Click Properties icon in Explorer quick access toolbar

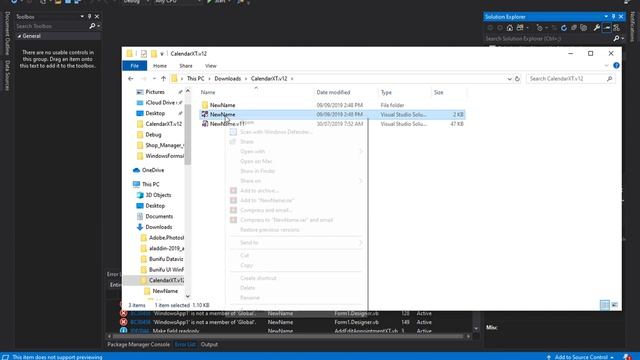pyautogui.click(x=144, y=53)
